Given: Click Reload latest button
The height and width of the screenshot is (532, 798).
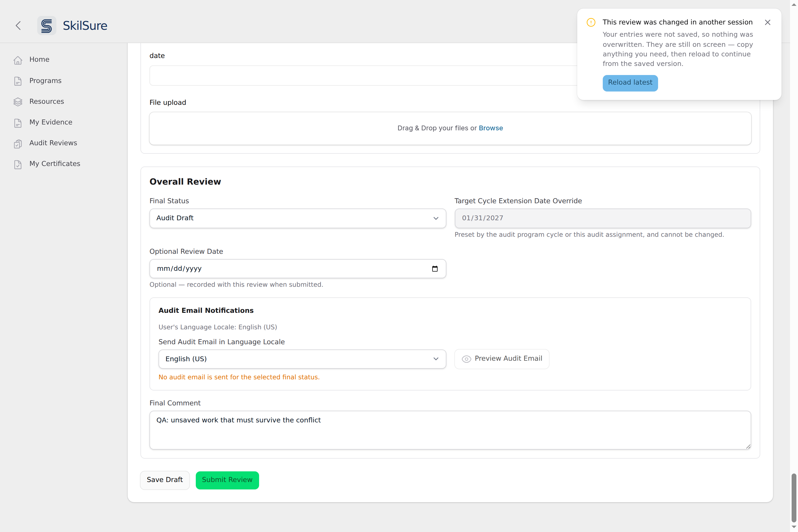Looking at the screenshot, I should tap(630, 83).
